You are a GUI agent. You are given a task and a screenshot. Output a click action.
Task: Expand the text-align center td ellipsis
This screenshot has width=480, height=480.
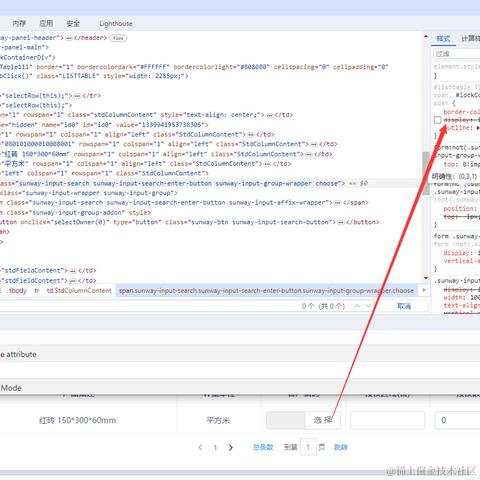[269, 115]
